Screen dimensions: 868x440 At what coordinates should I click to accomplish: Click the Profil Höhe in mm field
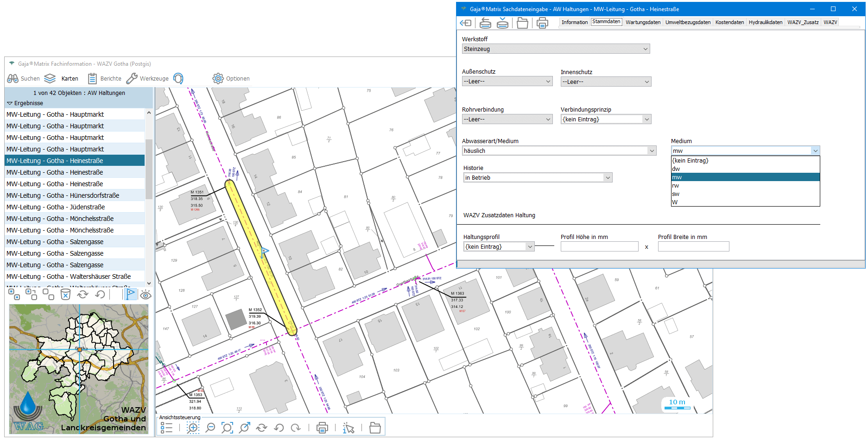click(x=599, y=247)
